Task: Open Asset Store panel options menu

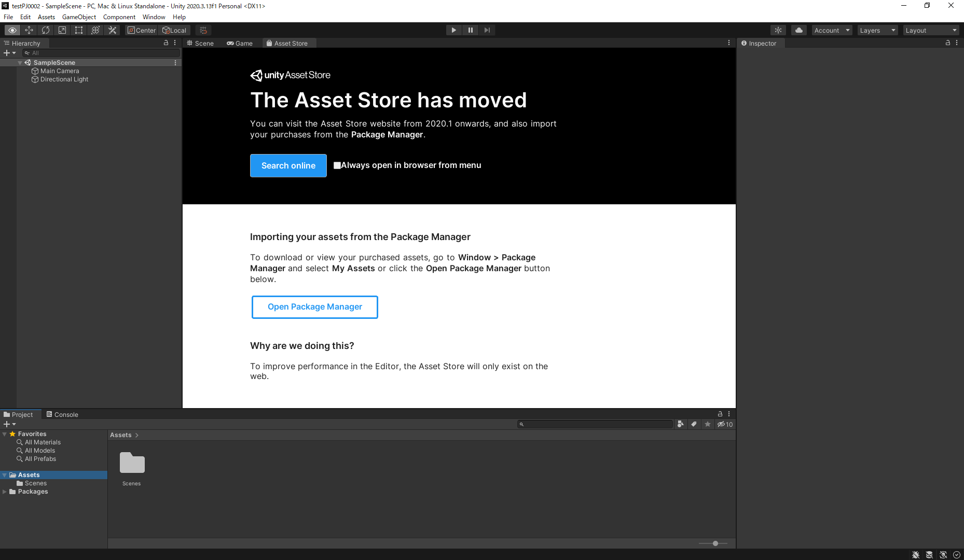Action: coord(729,43)
